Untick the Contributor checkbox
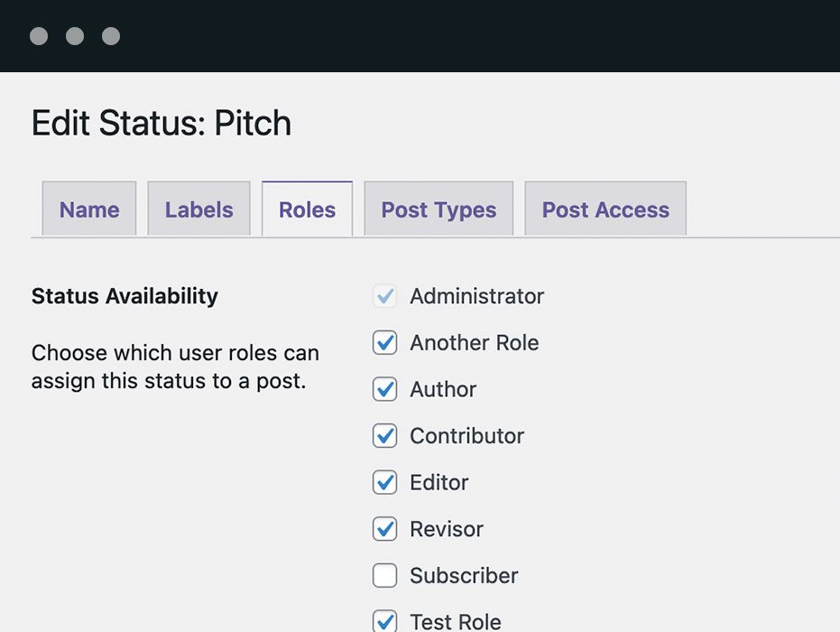 coord(385,436)
